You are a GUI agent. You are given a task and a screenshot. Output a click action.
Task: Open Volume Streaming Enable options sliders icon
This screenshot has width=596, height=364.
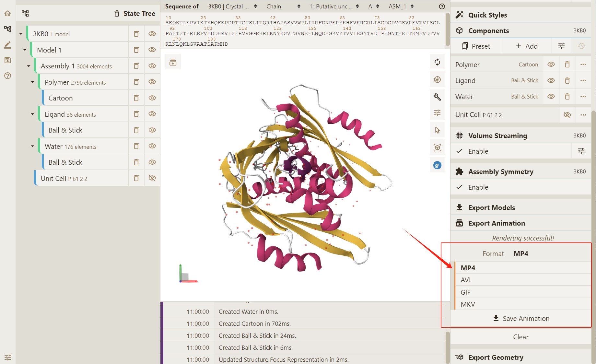(581, 151)
